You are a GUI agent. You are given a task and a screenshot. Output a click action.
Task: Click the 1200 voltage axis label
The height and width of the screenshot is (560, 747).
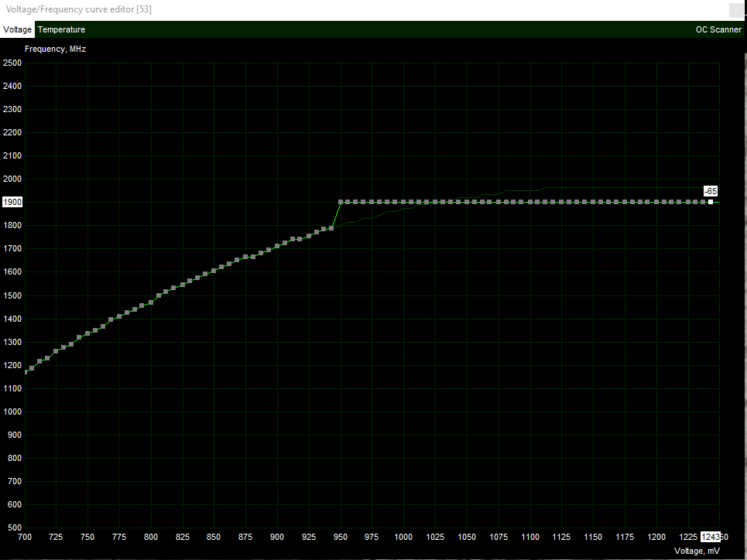(656, 537)
